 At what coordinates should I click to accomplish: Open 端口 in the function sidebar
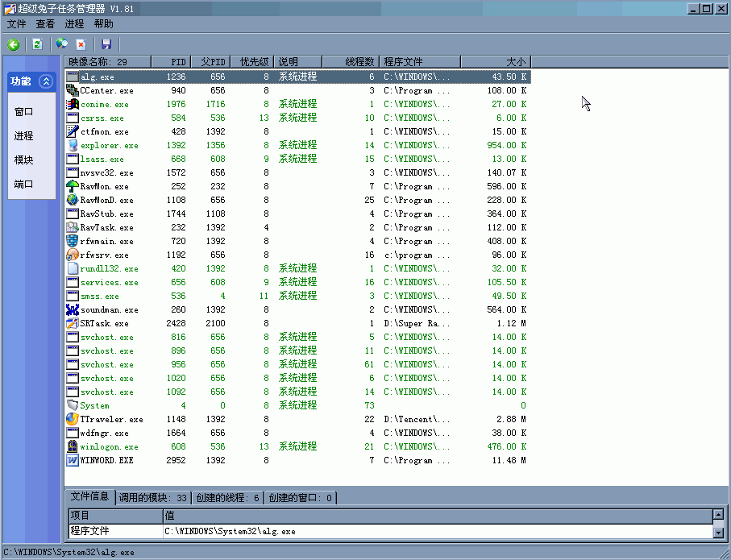click(24, 185)
